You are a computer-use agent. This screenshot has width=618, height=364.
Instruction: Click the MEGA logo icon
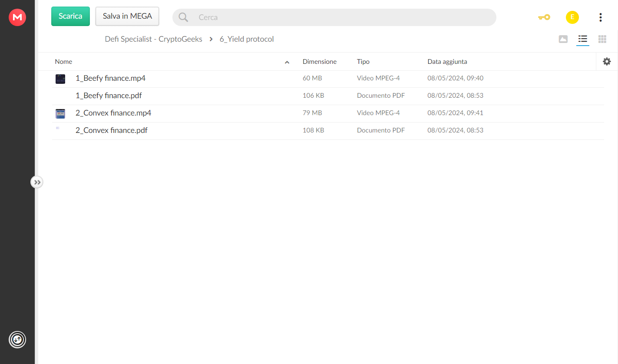point(17,17)
